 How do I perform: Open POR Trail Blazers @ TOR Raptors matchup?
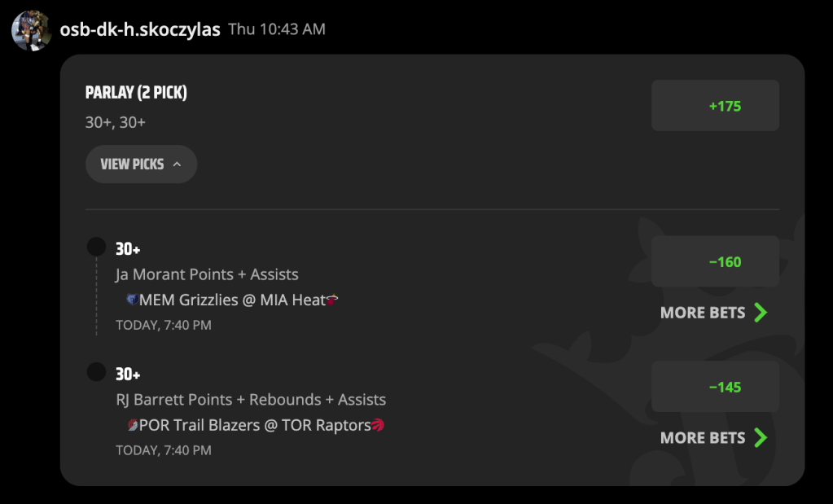[256, 425]
